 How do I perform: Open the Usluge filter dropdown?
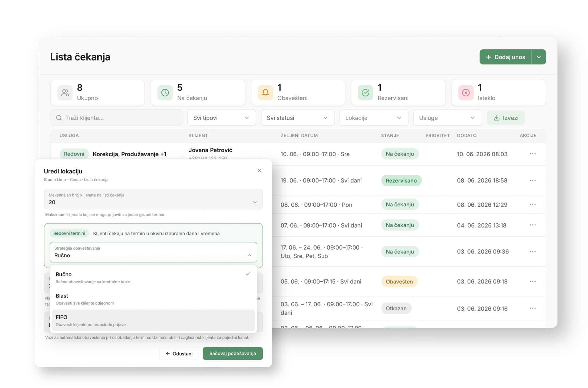point(447,118)
